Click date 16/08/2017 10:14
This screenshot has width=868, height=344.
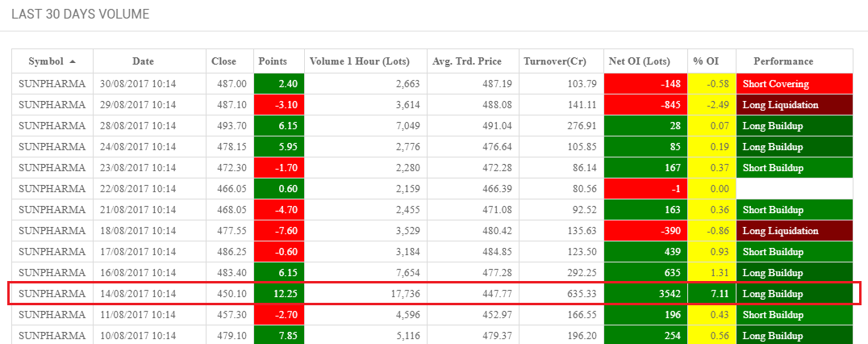click(x=138, y=273)
